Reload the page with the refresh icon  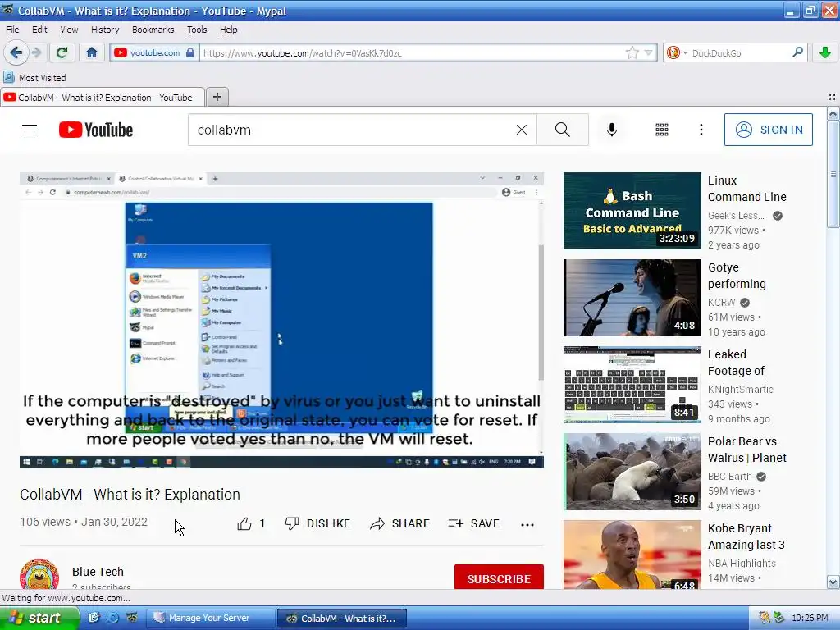click(62, 52)
